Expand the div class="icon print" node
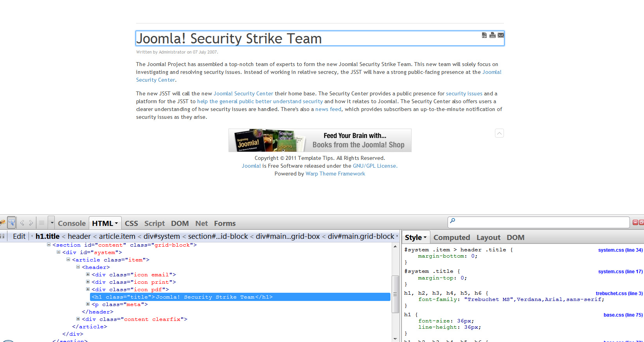This screenshot has width=644, height=342. tap(88, 281)
